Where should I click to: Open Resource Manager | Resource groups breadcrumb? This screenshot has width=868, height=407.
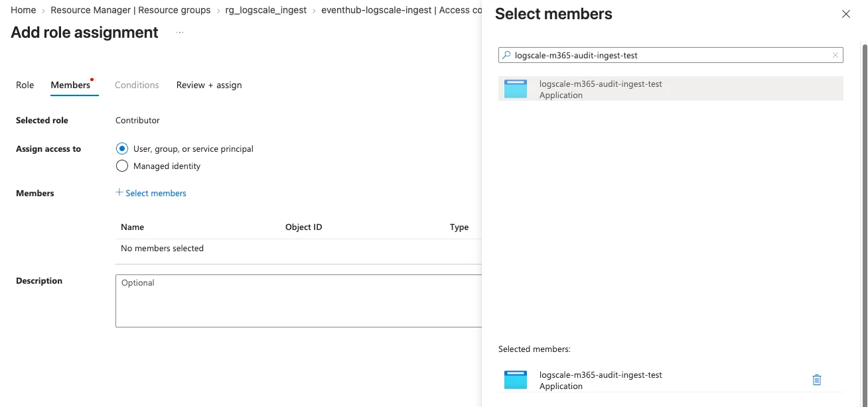point(131,10)
